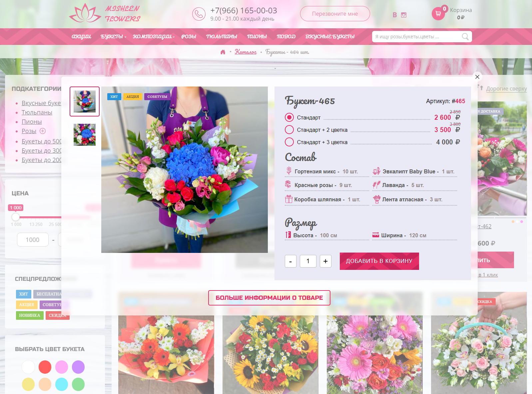The height and width of the screenshot is (394, 532).
Task: Open the Букеты dropdown menu
Action: click(113, 36)
